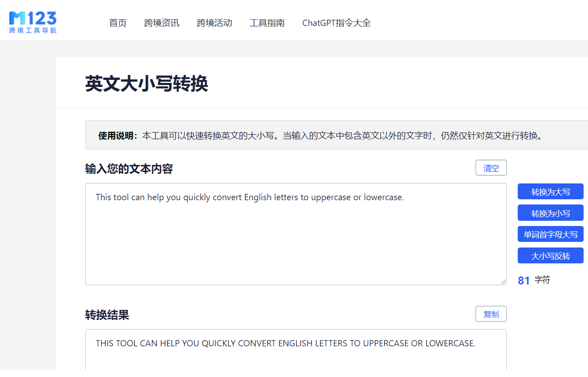Image resolution: width=588 pixels, height=377 pixels.
Task: Click the 清空 button
Action: click(491, 168)
